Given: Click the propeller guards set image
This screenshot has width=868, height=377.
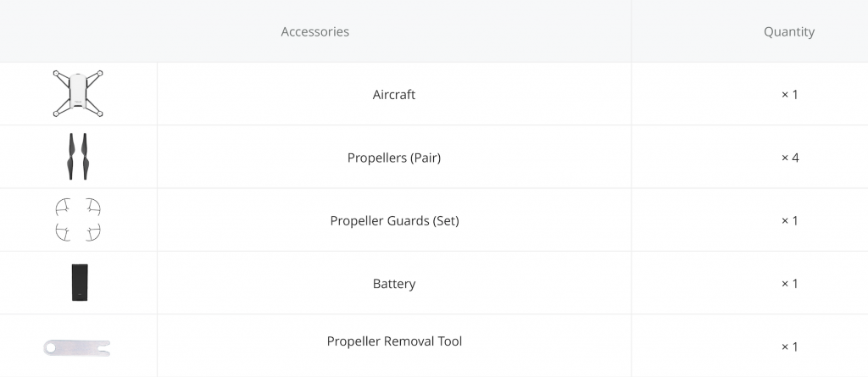Looking at the screenshot, I should [x=78, y=219].
